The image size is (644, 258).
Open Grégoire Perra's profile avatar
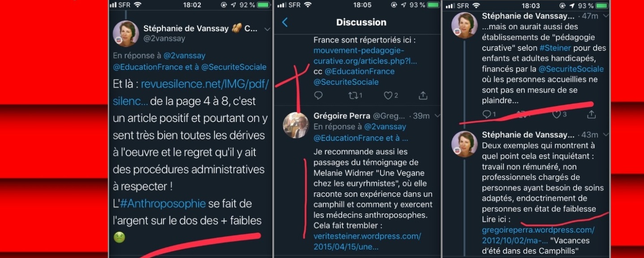click(x=296, y=125)
